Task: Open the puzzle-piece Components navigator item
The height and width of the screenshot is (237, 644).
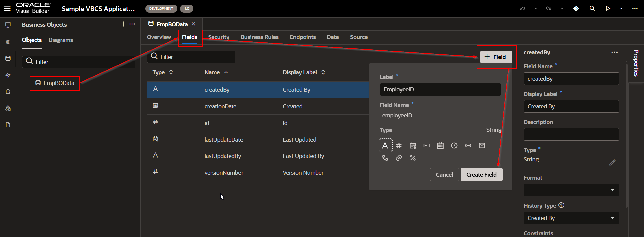Action: coord(8,91)
